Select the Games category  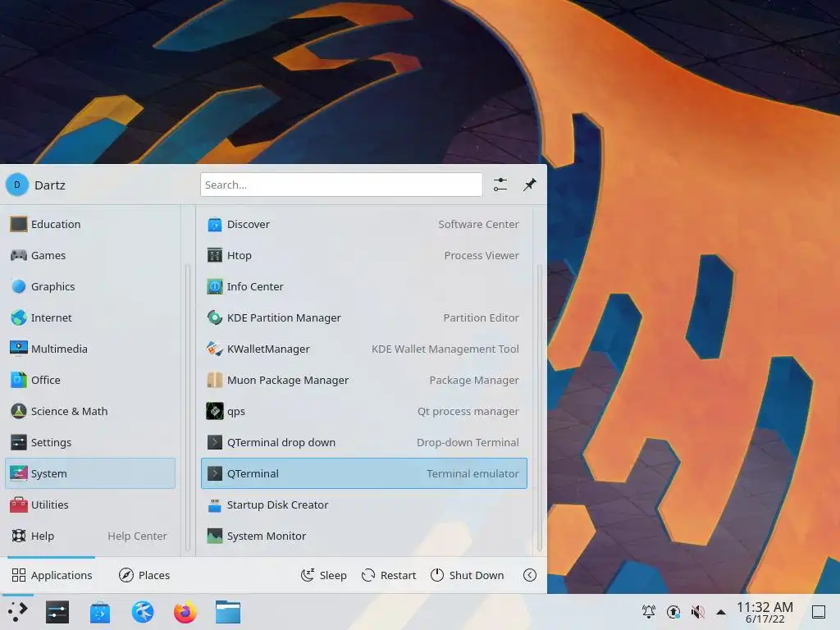pos(90,256)
